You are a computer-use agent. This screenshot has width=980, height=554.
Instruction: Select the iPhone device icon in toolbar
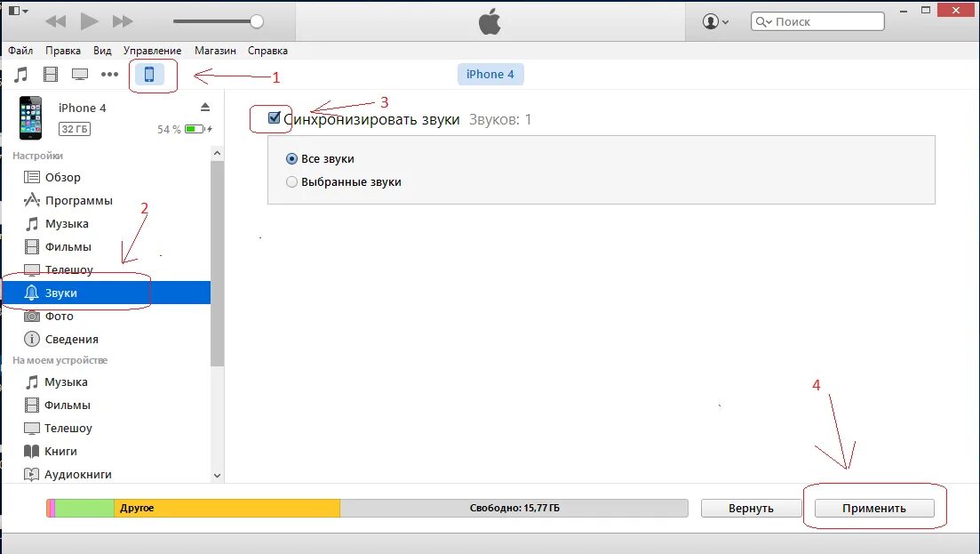[149, 75]
